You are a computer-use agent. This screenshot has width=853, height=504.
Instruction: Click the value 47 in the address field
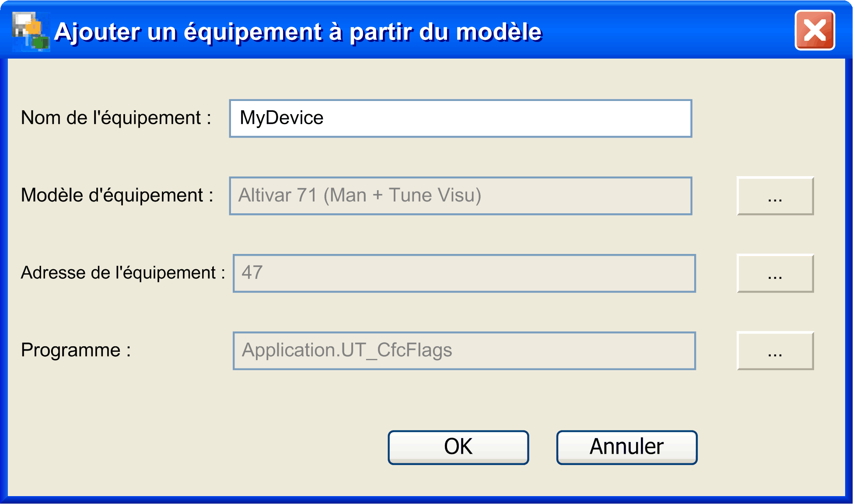(x=252, y=273)
